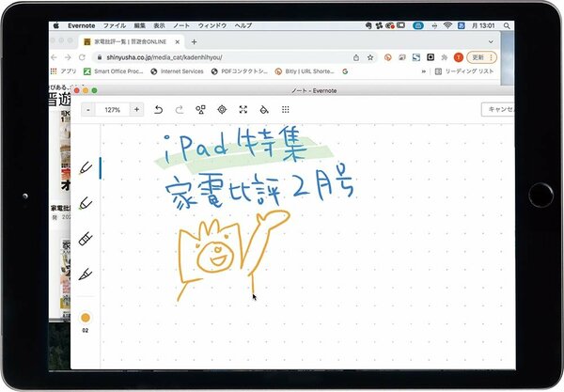The height and width of the screenshot is (392, 564).
Task: Open the ウィンドウ menu
Action: (212, 26)
